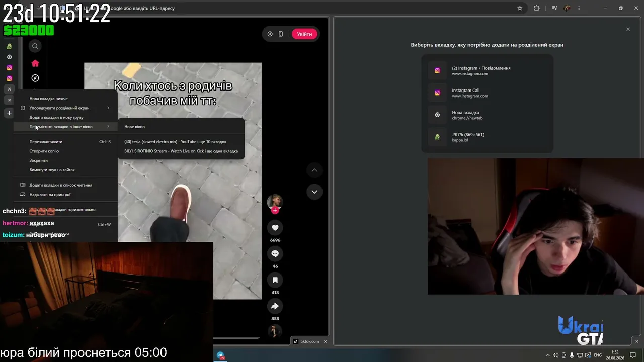Open Chrome extensions puzzle icon

[x=537, y=8]
